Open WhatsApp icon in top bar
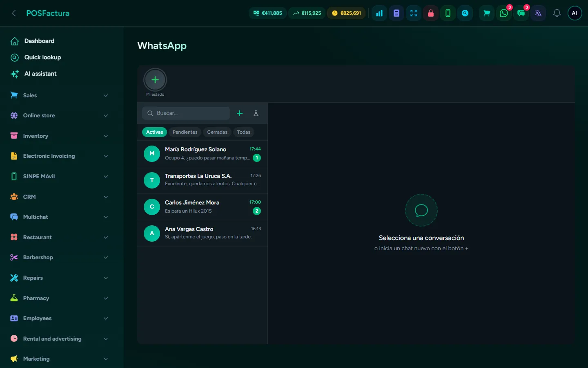Image resolution: width=588 pixels, height=368 pixels. coord(504,13)
